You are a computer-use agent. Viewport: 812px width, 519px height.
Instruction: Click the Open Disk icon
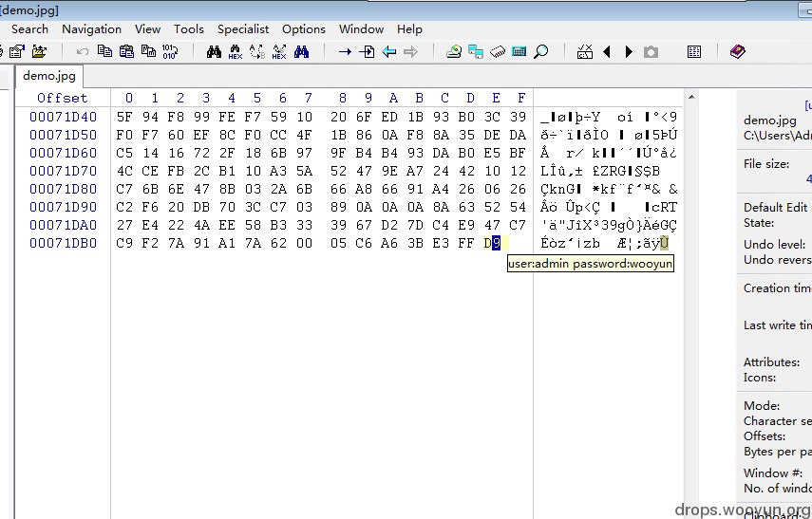click(454, 52)
